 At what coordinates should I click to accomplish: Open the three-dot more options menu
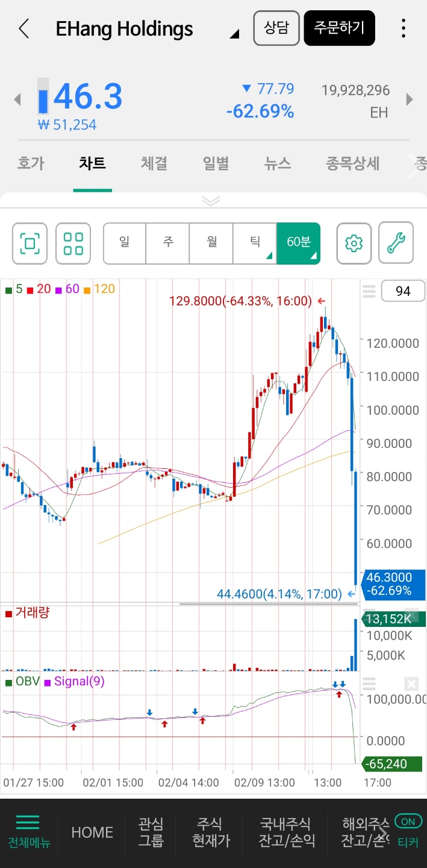403,28
